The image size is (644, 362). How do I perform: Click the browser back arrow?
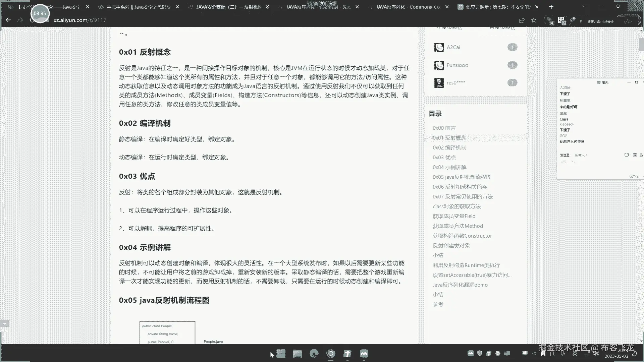pos(8,20)
